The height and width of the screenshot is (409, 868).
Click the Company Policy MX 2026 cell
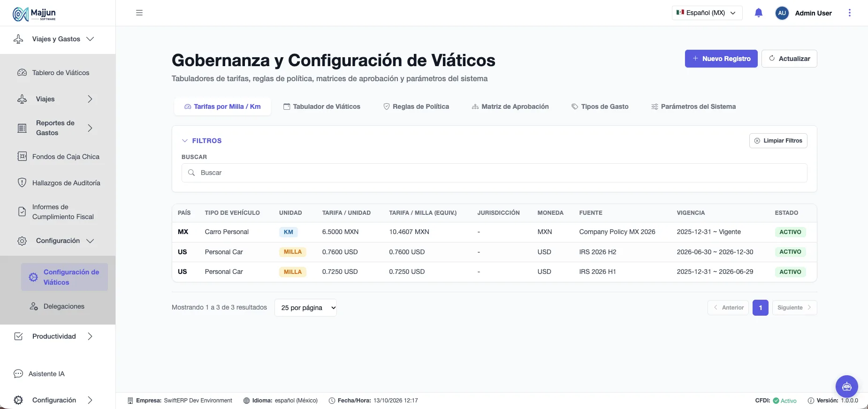pos(617,232)
